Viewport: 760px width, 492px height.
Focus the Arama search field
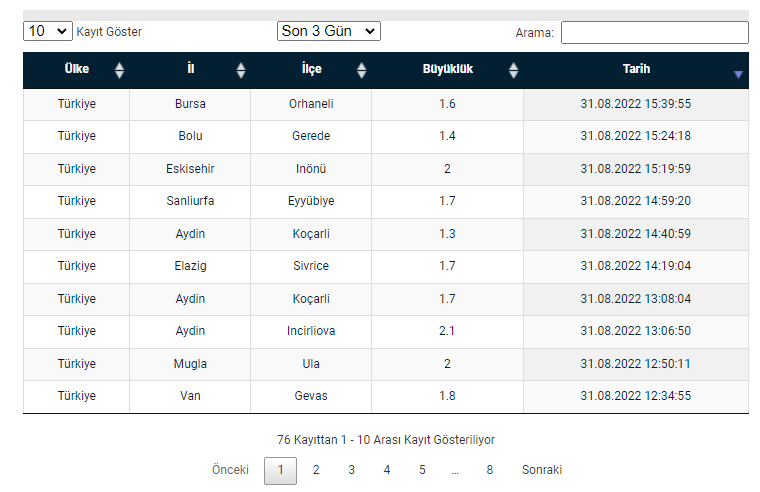[655, 32]
